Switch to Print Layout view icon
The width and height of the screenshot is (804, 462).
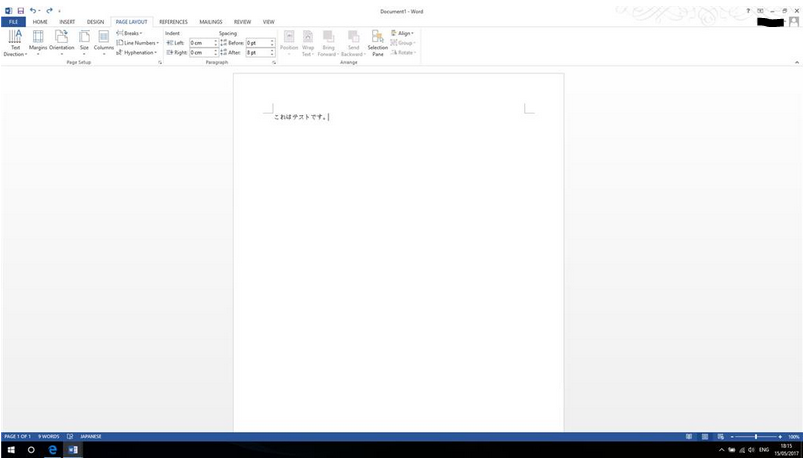[x=705, y=436]
